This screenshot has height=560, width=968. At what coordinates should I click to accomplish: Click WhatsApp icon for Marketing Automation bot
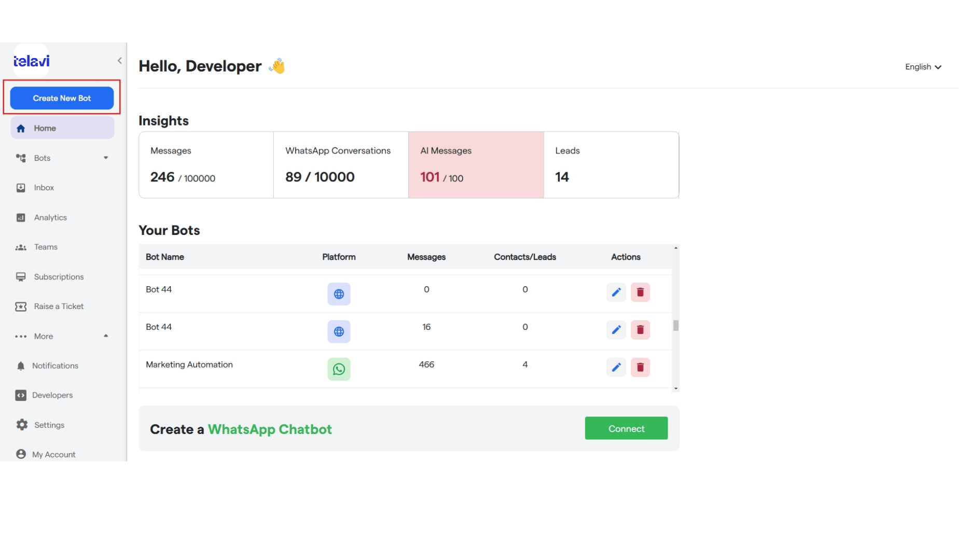click(x=339, y=369)
